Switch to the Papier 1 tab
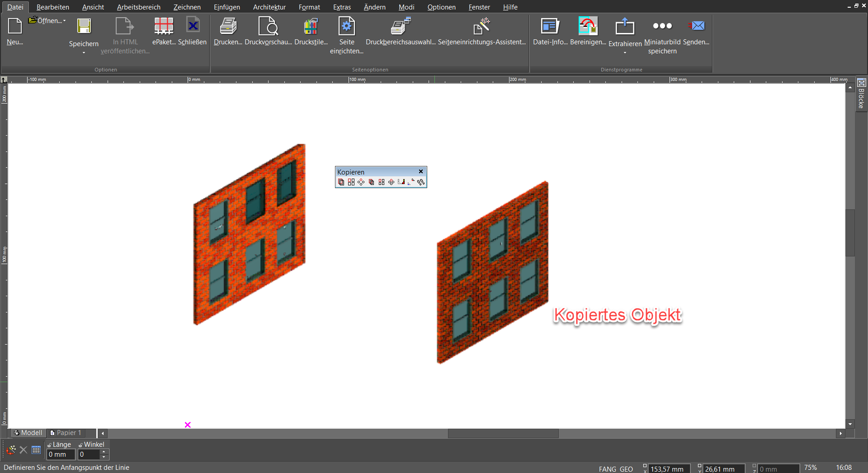Image resolution: width=868 pixels, height=473 pixels. point(66,433)
